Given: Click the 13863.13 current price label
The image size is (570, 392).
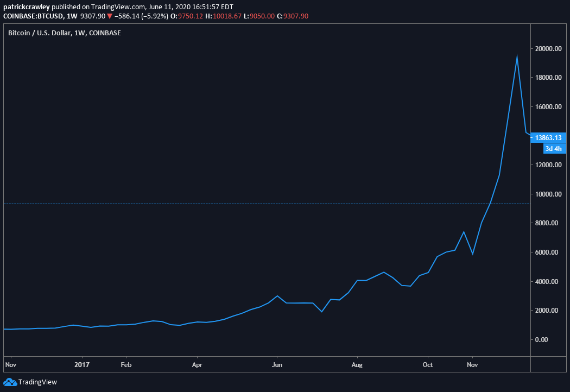Looking at the screenshot, I should pos(548,137).
